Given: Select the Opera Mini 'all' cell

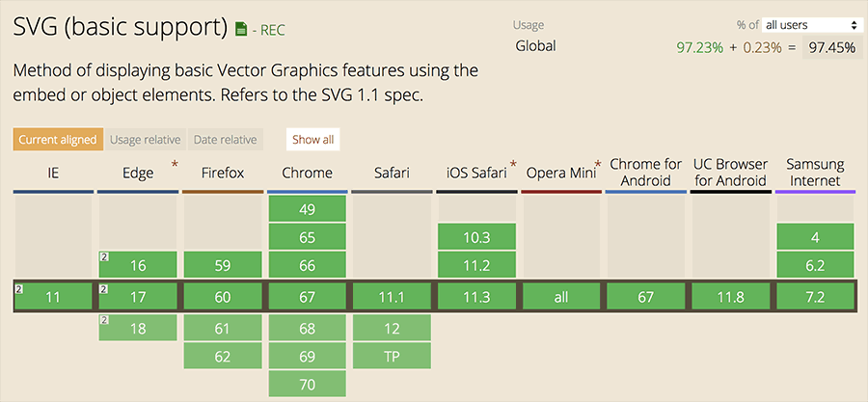Looking at the screenshot, I should [x=561, y=297].
